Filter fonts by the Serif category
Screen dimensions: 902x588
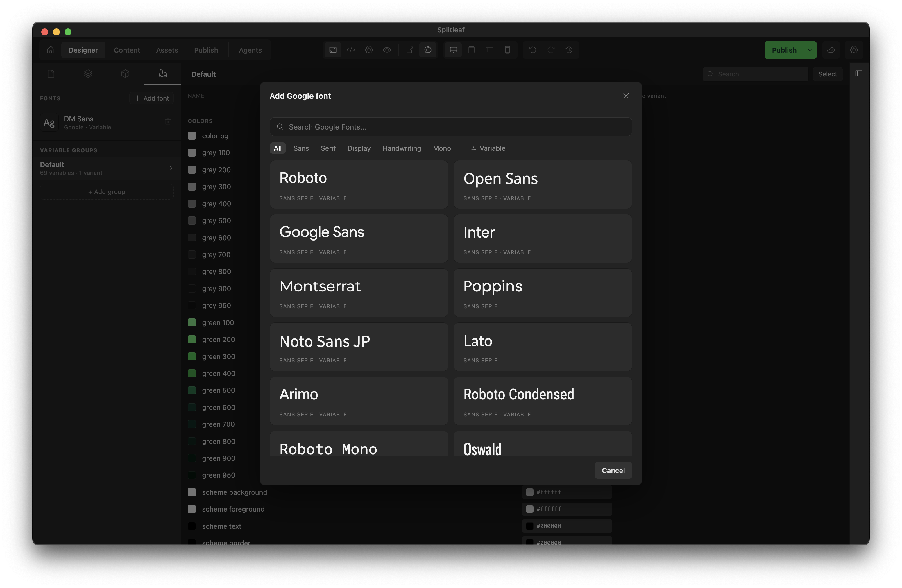[328, 148]
